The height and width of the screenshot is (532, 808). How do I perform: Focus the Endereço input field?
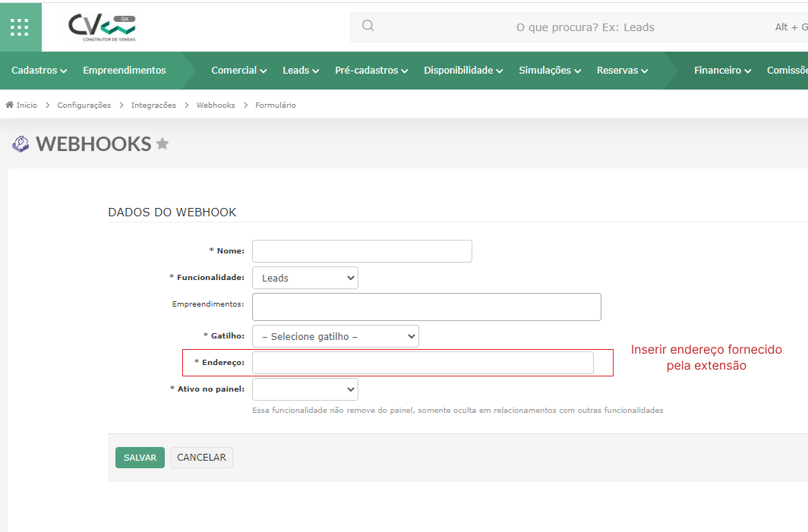point(423,363)
